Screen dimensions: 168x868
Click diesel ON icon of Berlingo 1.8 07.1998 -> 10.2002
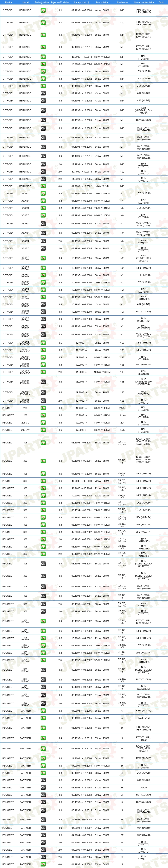[x=43, y=100]
